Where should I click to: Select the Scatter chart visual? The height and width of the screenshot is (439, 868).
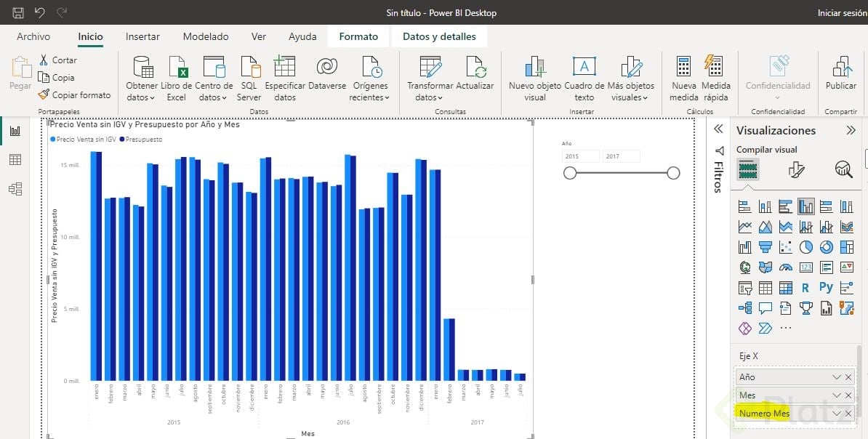coord(786,247)
